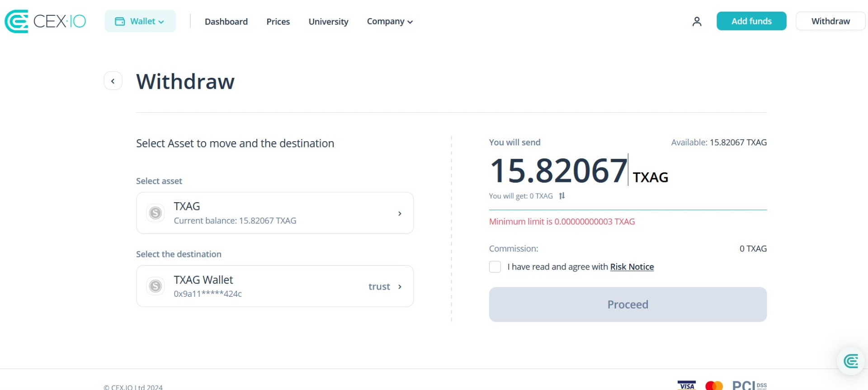This screenshot has height=390, width=868.
Task: Click Current balance: 15.82067 TXAG text
Action: pyautogui.click(x=235, y=221)
